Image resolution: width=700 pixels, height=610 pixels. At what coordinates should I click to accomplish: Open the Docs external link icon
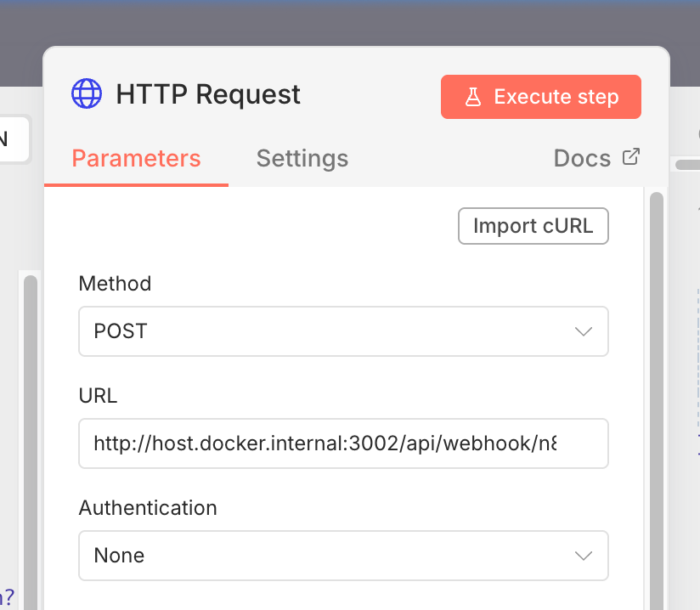(x=631, y=157)
